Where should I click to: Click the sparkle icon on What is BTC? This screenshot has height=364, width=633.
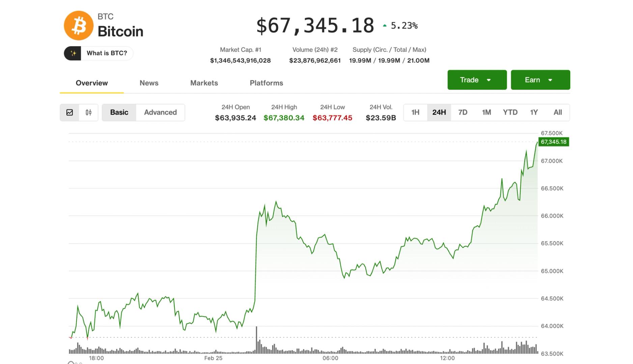point(74,53)
